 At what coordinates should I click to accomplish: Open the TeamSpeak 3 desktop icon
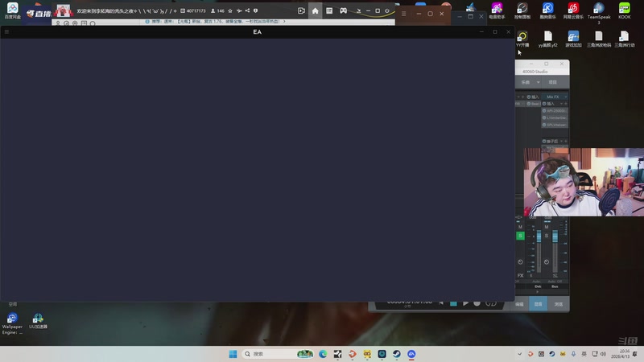(599, 12)
